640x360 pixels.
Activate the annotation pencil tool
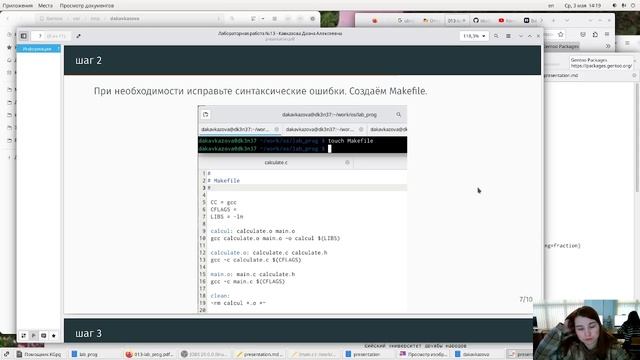pos(78,36)
